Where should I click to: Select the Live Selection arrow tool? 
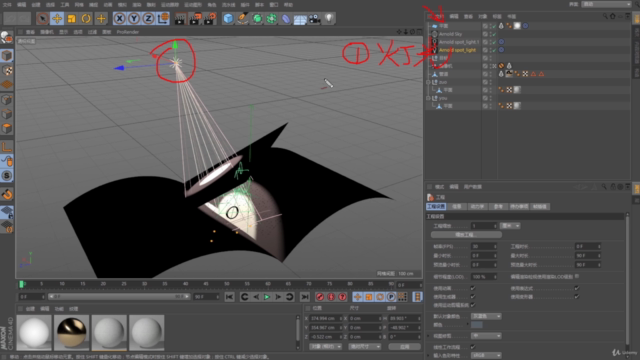(x=42, y=18)
